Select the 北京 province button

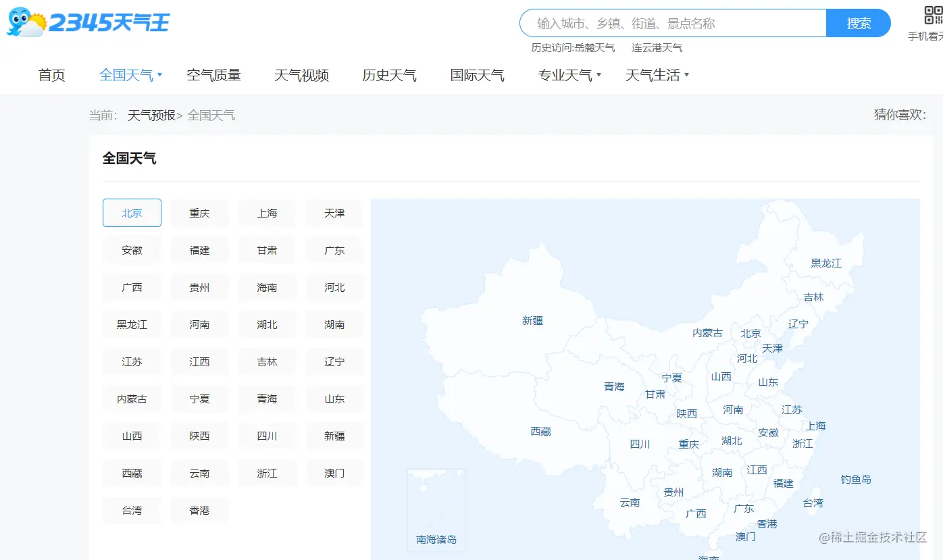(x=132, y=213)
